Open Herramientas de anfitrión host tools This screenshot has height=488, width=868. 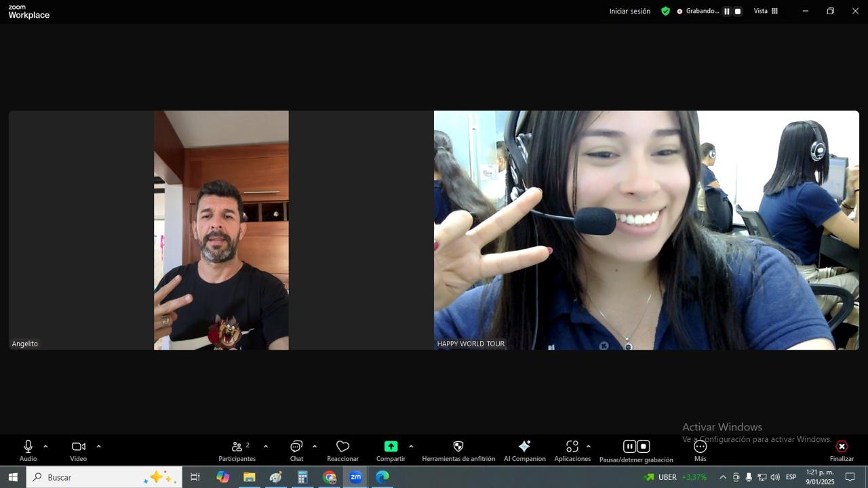point(458,451)
